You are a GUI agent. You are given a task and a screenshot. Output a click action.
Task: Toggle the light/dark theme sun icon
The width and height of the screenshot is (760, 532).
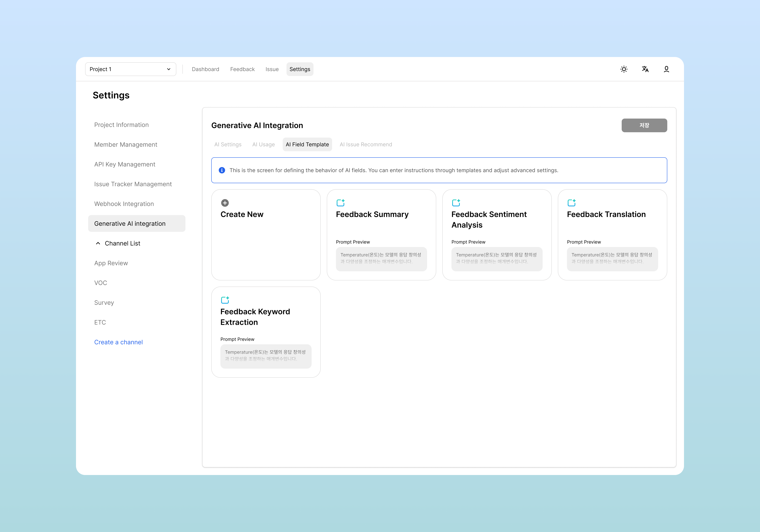click(624, 69)
